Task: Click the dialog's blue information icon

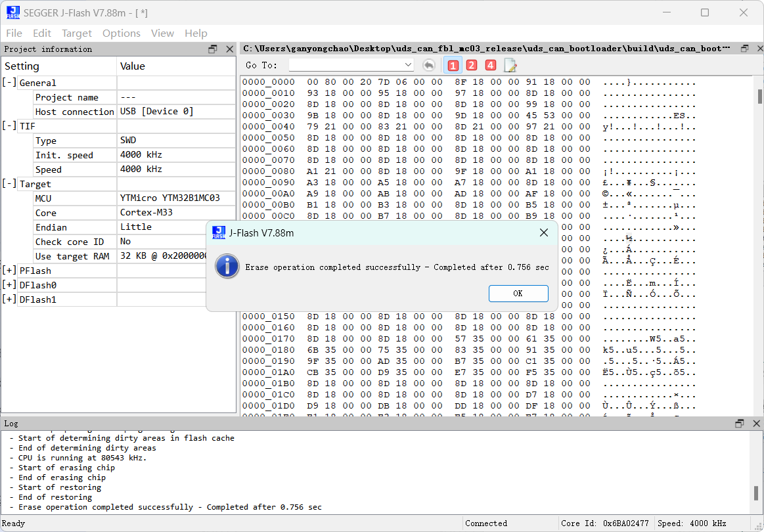Action: click(x=227, y=266)
